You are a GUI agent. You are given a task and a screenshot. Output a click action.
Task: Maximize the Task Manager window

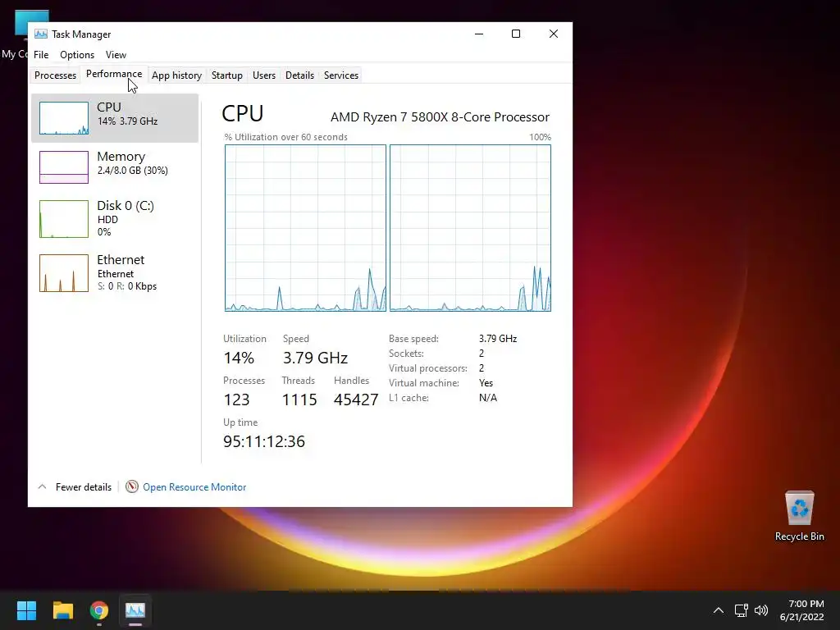pos(516,34)
